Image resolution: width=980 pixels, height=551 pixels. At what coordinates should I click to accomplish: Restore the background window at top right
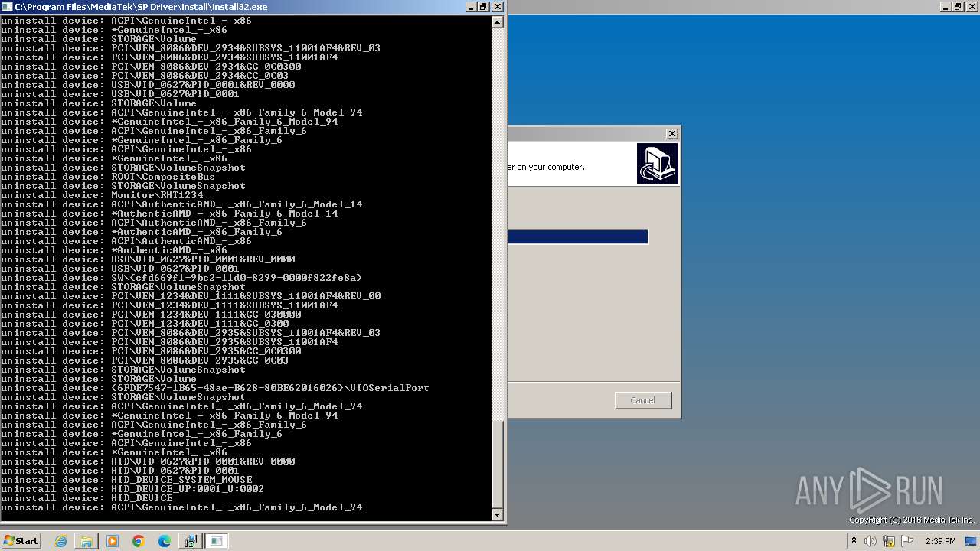(959, 6)
